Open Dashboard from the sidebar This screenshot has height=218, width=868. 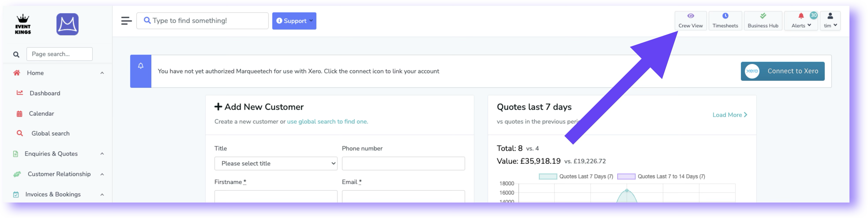coord(45,93)
